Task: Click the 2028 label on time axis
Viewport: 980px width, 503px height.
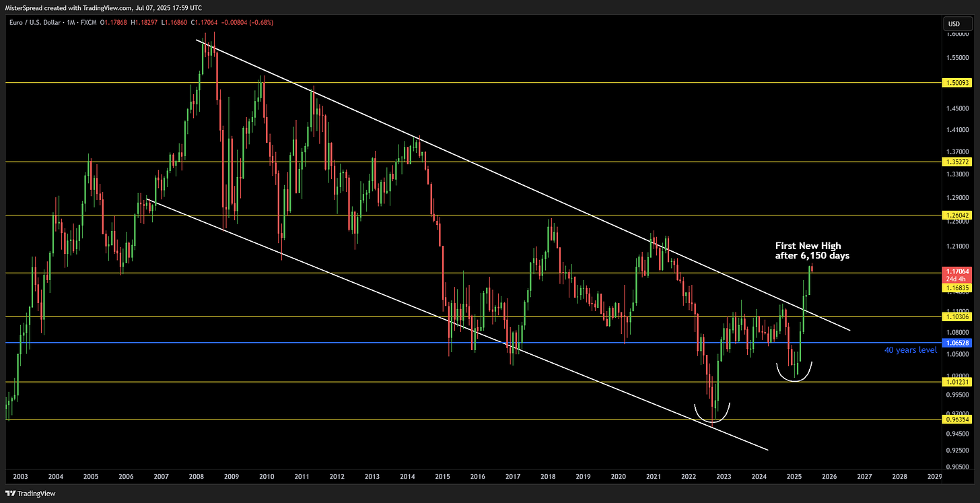Action: pos(899,476)
